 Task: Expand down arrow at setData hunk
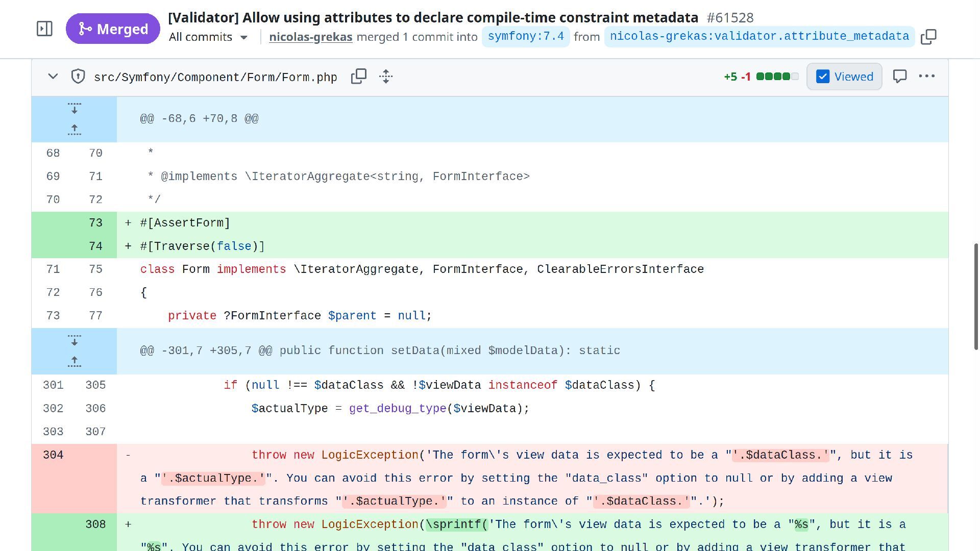[x=75, y=340]
